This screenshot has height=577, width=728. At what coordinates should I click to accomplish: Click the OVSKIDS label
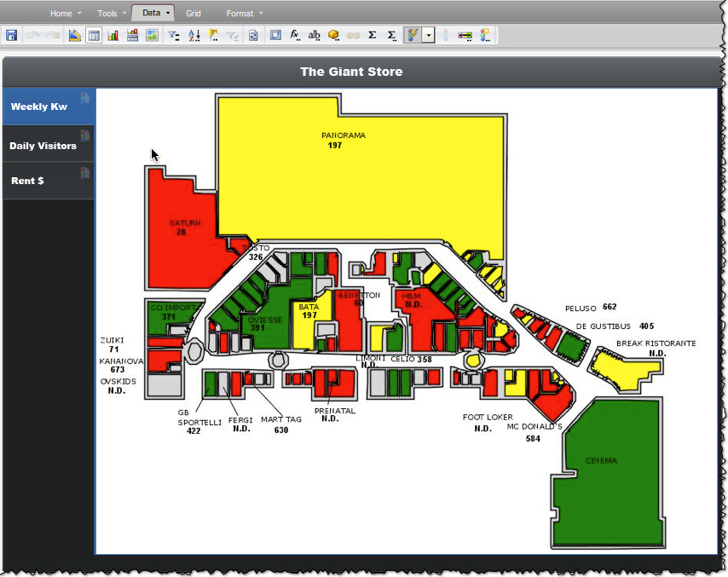click(x=118, y=382)
